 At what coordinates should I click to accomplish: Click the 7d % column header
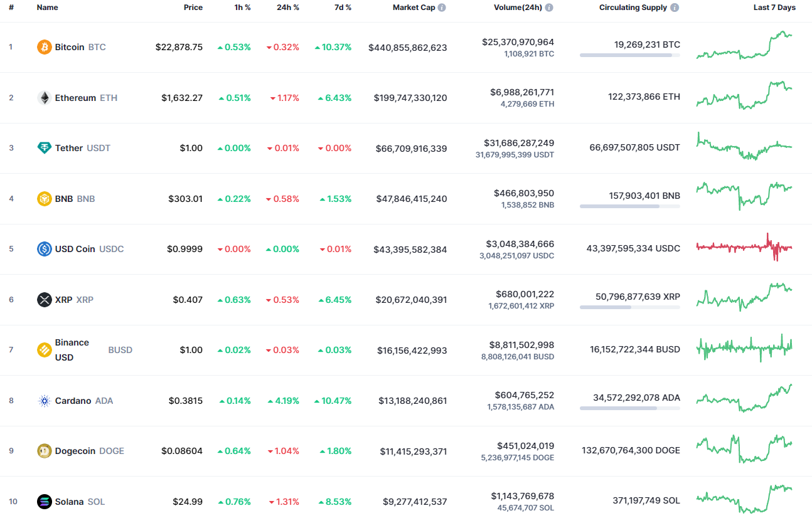click(343, 8)
